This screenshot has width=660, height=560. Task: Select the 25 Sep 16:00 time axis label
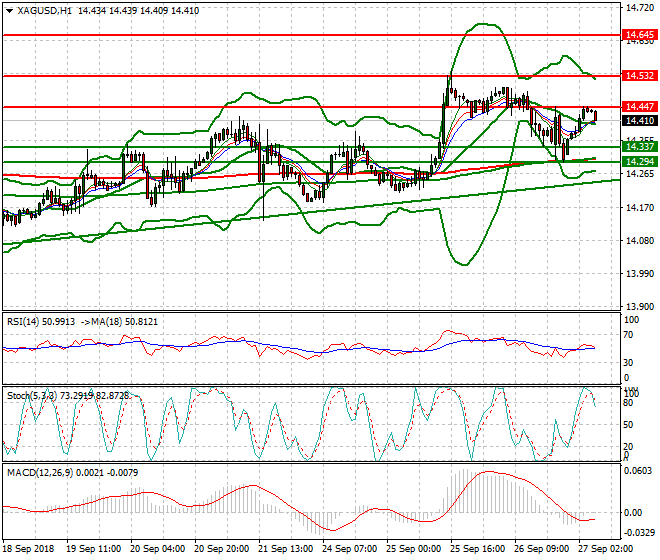click(x=478, y=549)
